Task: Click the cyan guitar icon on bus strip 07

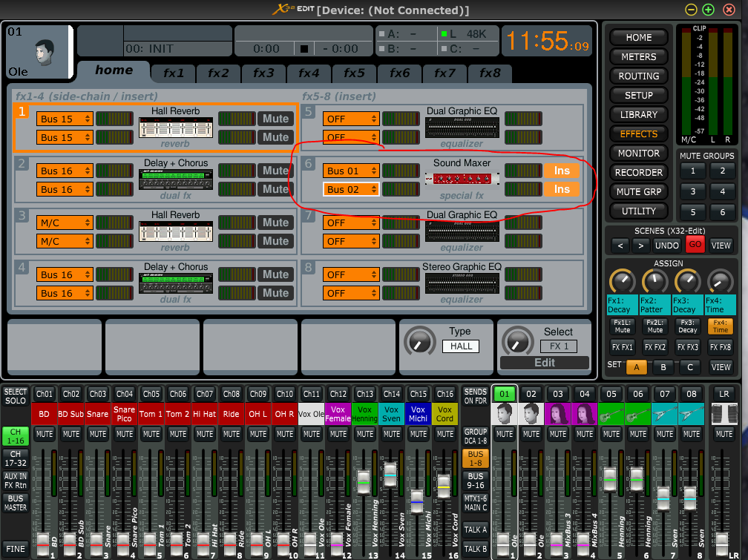Action: pyautogui.click(x=665, y=414)
